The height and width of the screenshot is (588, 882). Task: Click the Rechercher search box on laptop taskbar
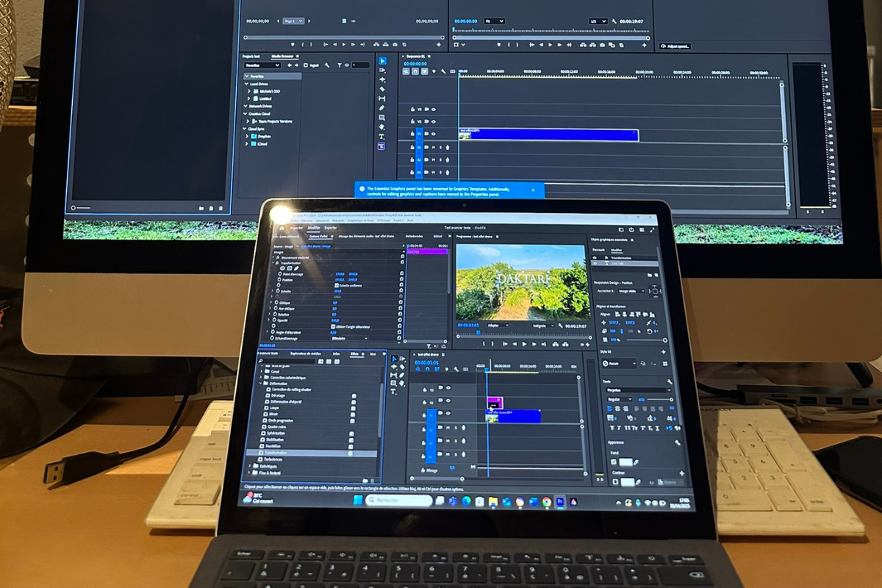click(399, 501)
